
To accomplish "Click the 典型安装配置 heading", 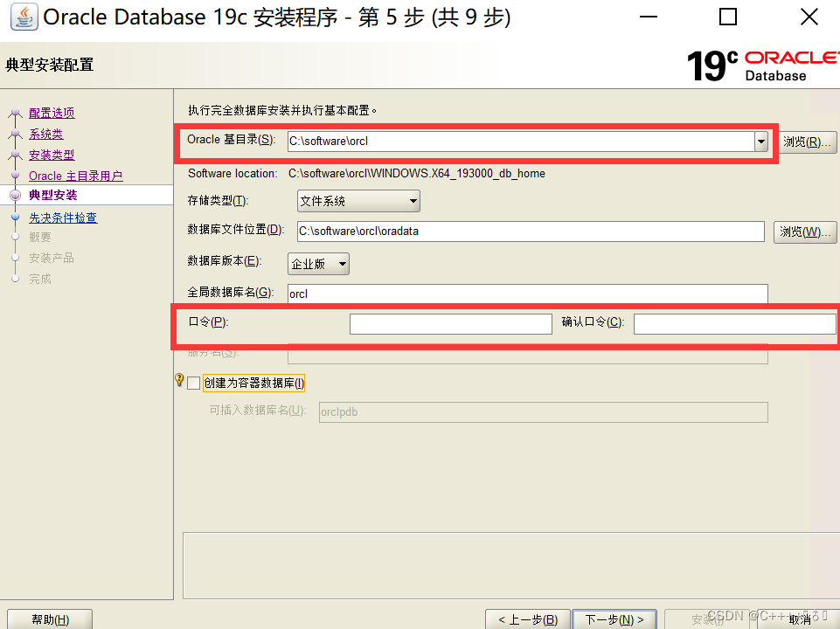I will pos(50,65).
